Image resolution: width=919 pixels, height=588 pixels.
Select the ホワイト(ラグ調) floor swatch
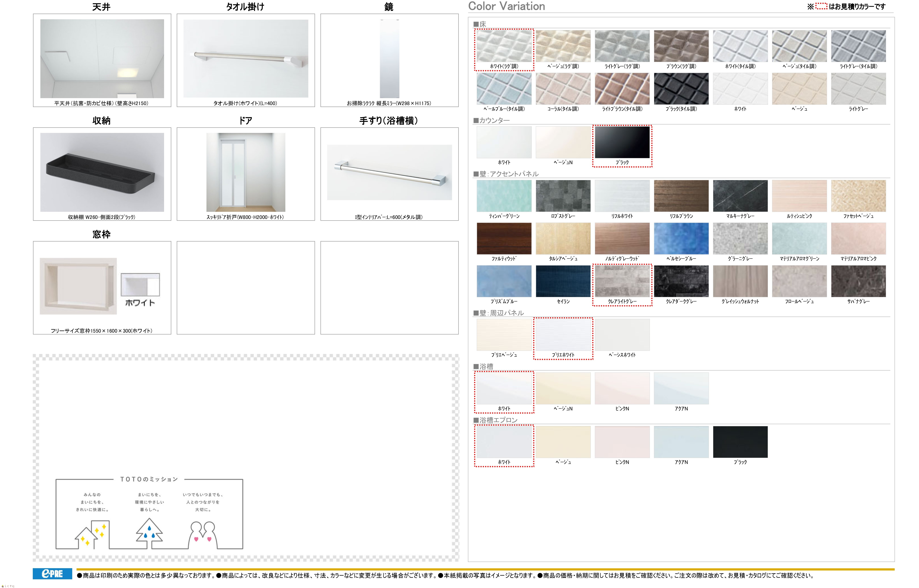coord(504,46)
